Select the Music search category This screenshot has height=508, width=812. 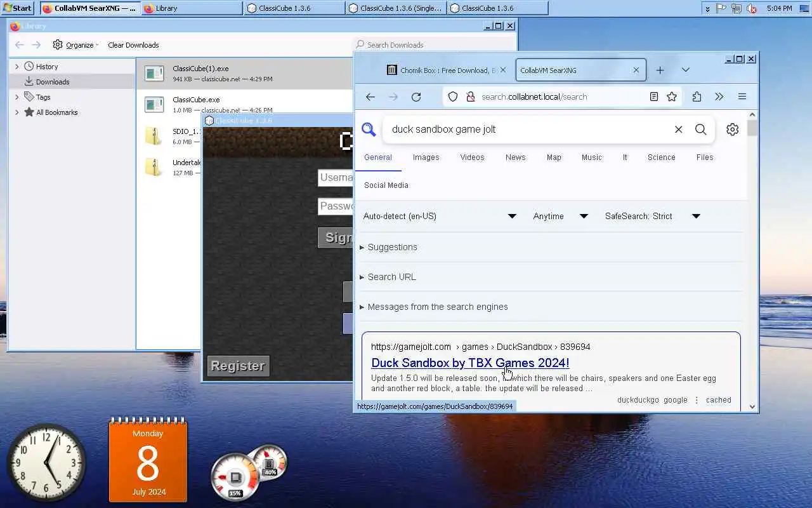click(591, 157)
